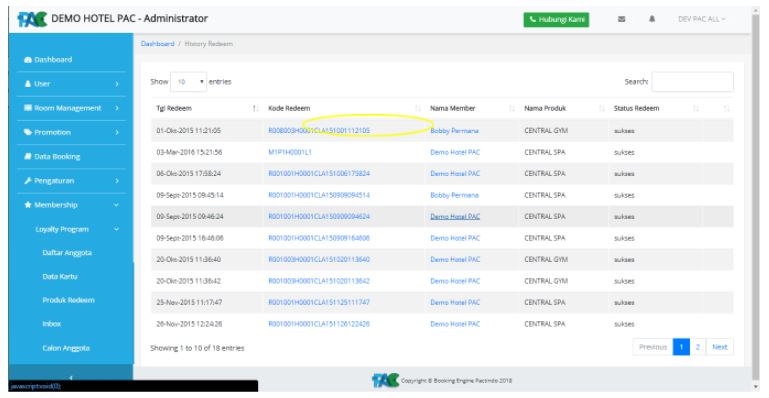Viewport: 769px width, 398px height.
Task: Click the green Hubungi Kami button
Action: (556, 20)
